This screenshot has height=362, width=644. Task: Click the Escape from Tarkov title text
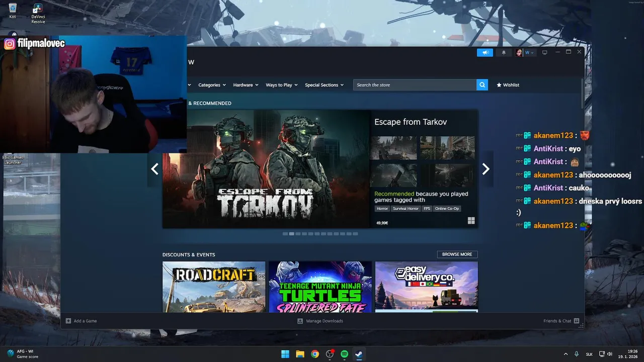[x=411, y=122]
